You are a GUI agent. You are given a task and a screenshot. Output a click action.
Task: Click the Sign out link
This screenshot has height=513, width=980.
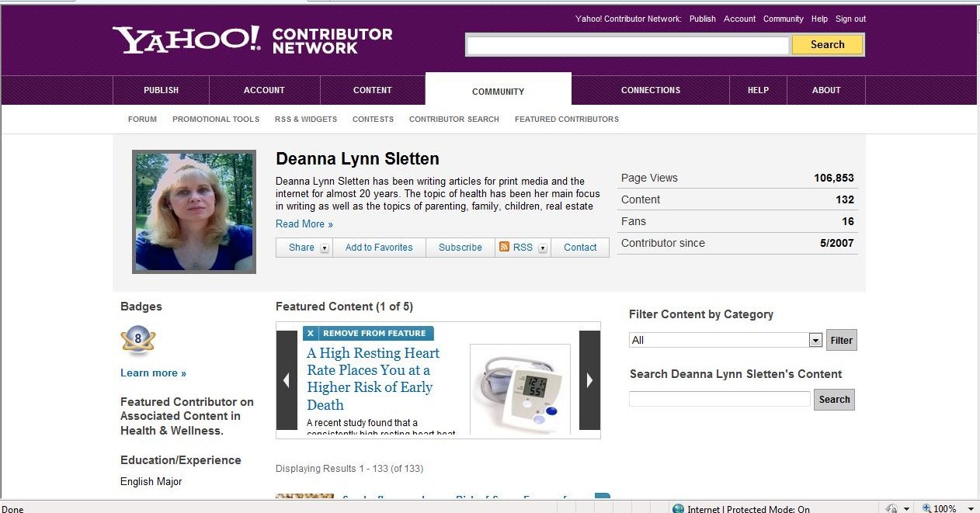pos(850,19)
